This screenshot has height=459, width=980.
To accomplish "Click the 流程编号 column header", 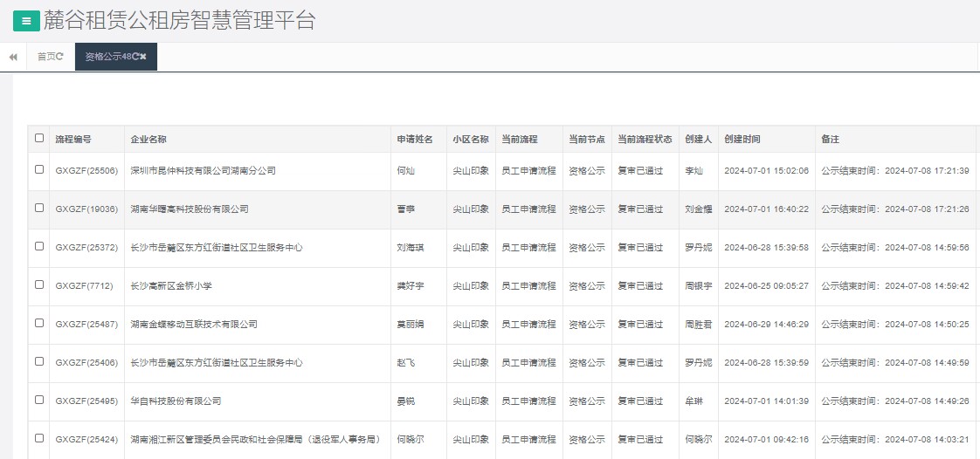I will (73, 139).
